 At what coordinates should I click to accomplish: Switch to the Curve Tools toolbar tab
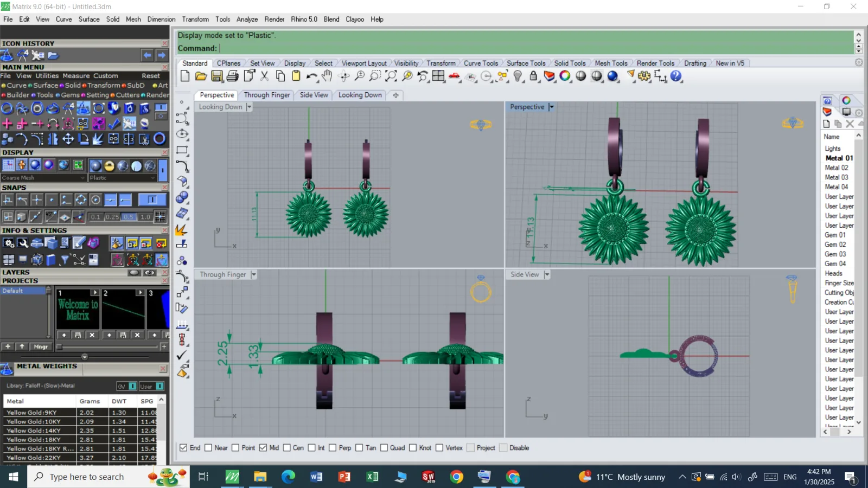(x=481, y=63)
